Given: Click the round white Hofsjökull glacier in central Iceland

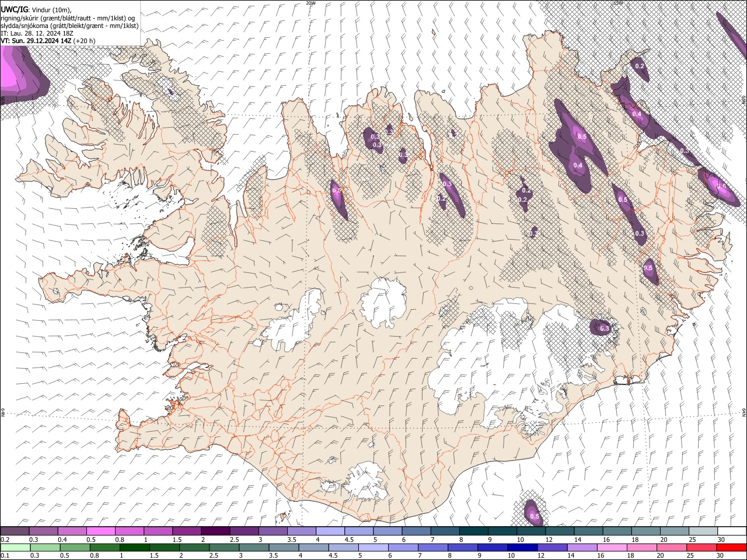Looking at the screenshot, I should tap(383, 303).
